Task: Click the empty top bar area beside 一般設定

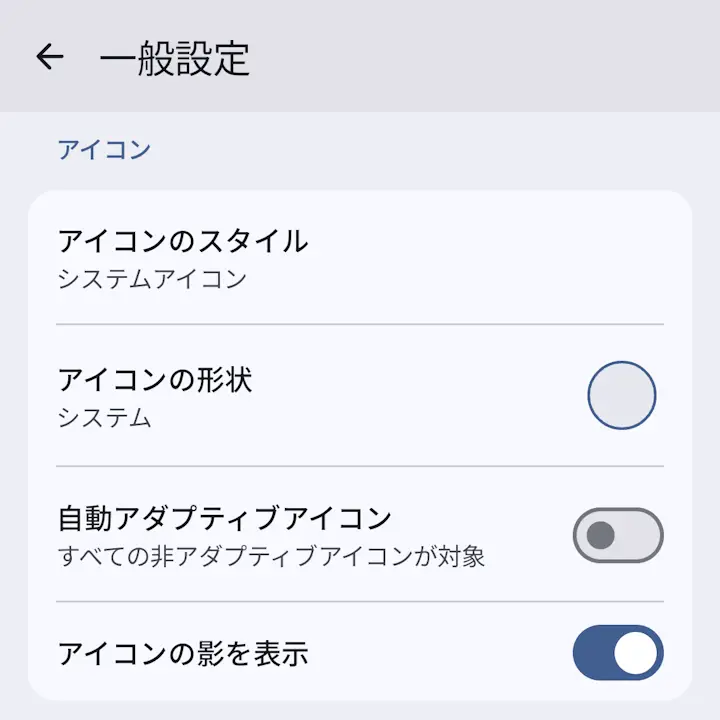Action: [x=482, y=56]
